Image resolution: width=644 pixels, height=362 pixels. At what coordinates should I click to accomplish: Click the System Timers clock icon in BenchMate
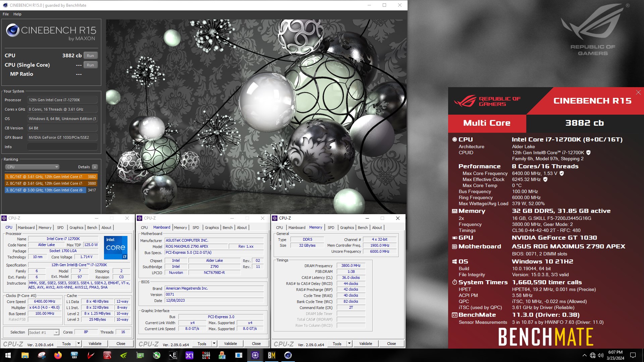(454, 282)
